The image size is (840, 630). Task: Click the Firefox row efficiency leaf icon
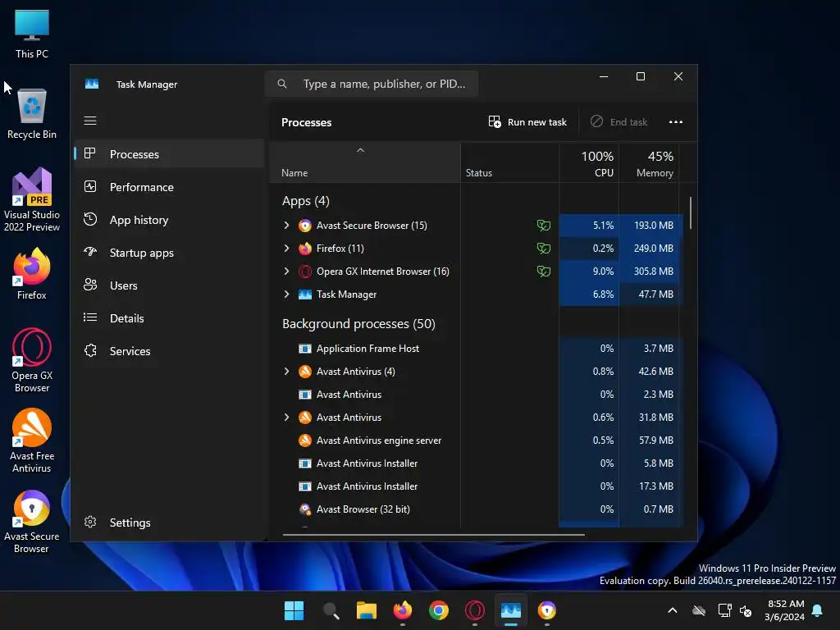click(543, 249)
